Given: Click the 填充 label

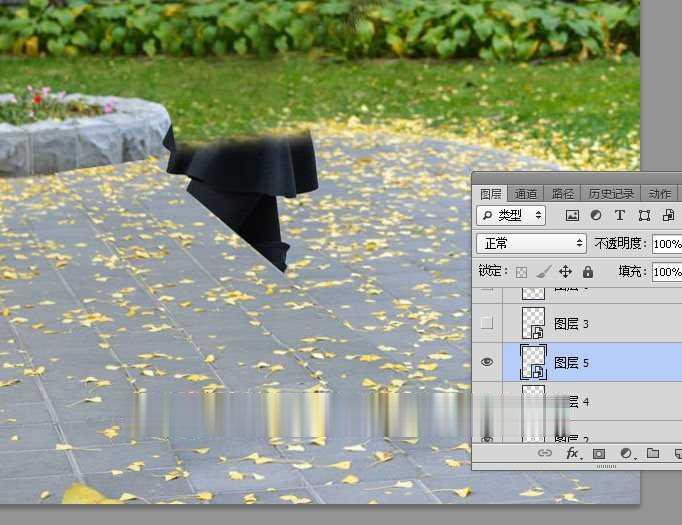Looking at the screenshot, I should (x=632, y=271).
